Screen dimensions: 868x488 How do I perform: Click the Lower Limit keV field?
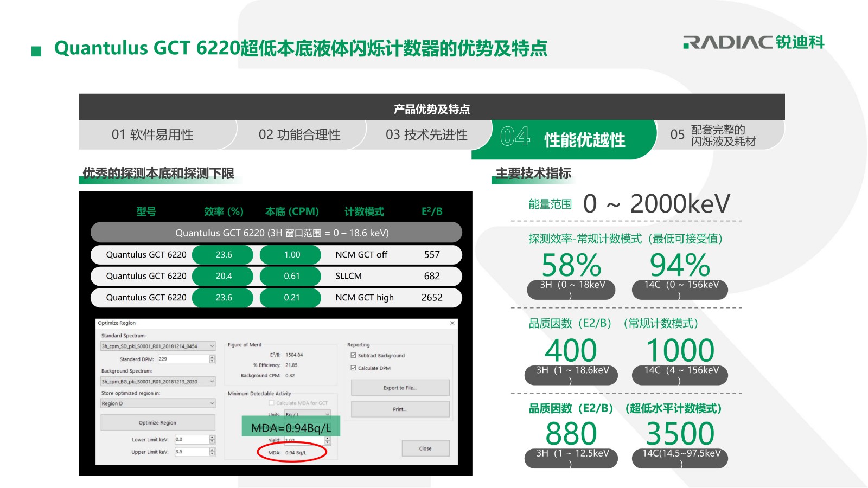[x=192, y=440]
